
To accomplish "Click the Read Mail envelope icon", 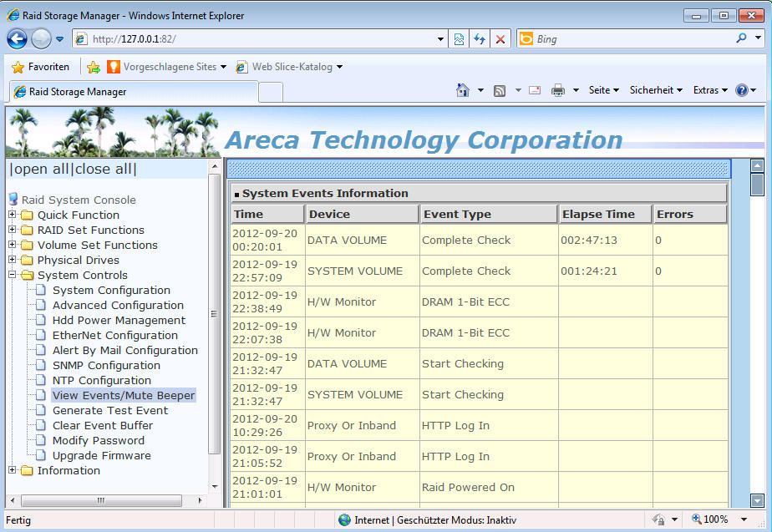I will [535, 90].
